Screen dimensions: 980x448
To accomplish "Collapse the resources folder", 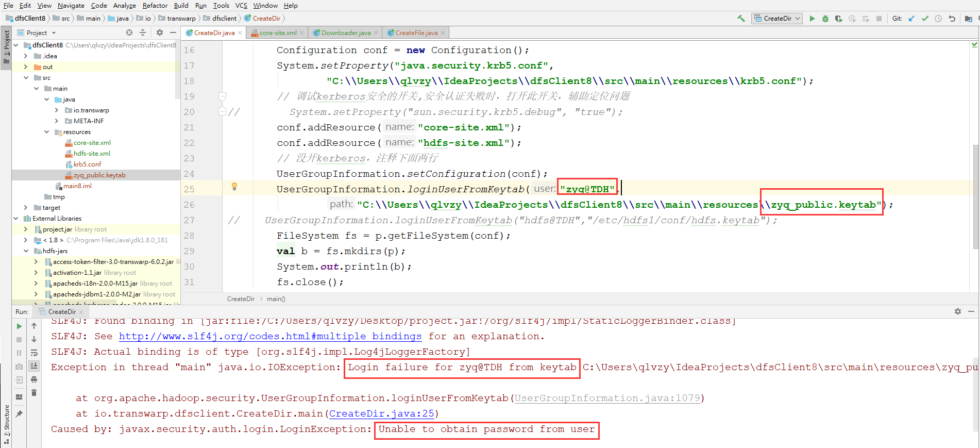I will pos(46,132).
